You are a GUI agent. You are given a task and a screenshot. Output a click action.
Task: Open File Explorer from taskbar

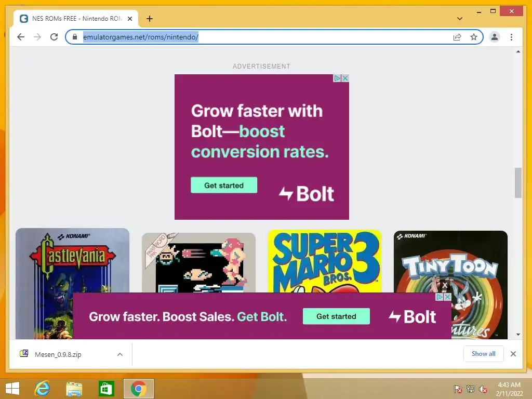pyautogui.click(x=74, y=389)
